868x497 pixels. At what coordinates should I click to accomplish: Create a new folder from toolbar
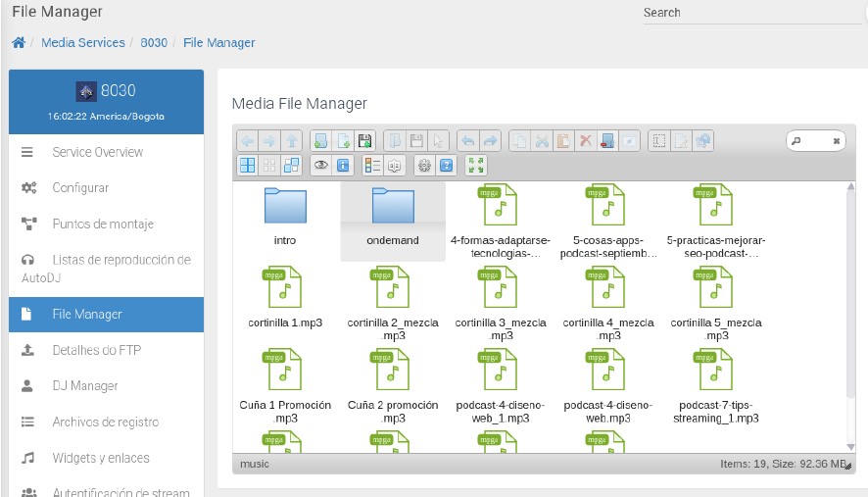320,141
